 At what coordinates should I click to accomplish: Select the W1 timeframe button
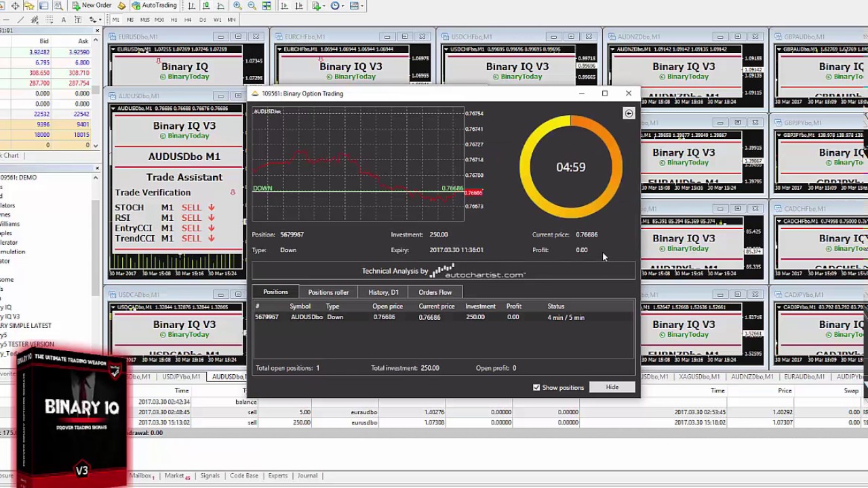(x=217, y=20)
